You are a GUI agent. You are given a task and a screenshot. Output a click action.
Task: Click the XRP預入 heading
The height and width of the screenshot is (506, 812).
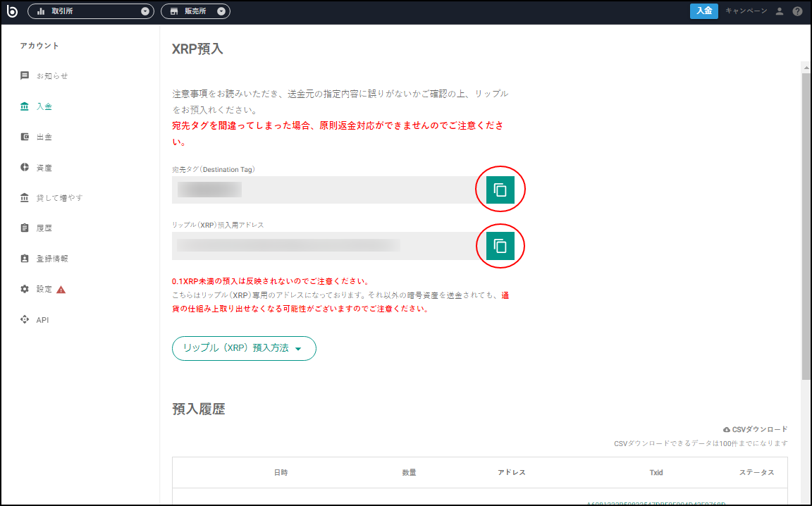coord(197,49)
